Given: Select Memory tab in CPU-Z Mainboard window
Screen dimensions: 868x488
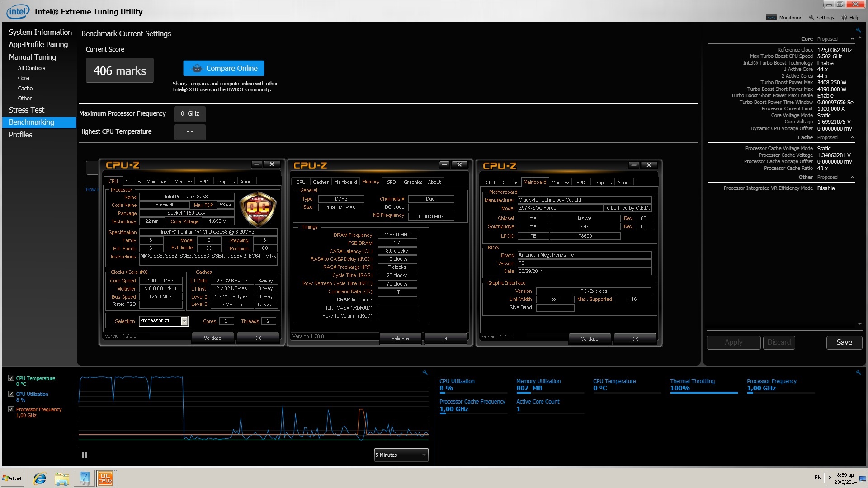Looking at the screenshot, I should [560, 183].
